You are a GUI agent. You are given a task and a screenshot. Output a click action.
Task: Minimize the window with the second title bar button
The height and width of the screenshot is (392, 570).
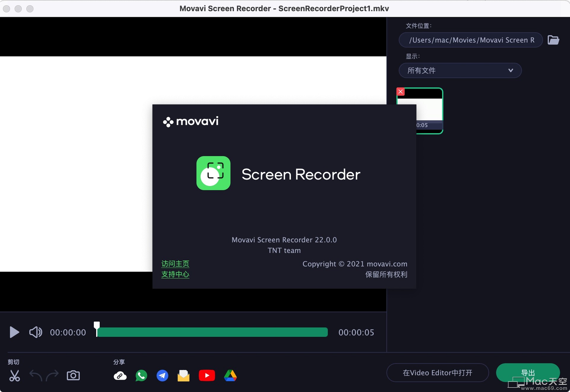tap(18, 9)
